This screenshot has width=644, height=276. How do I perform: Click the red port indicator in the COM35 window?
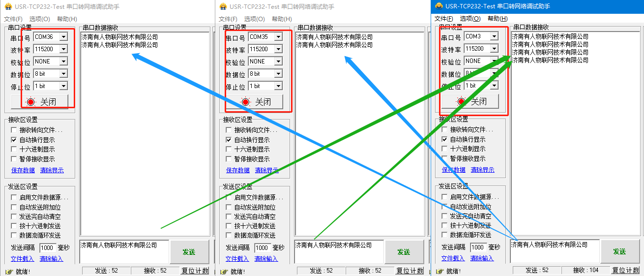(x=246, y=102)
